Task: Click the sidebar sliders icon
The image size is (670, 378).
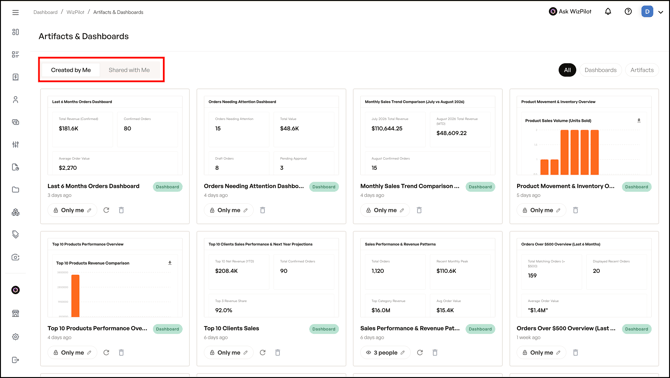Action: coord(15,144)
